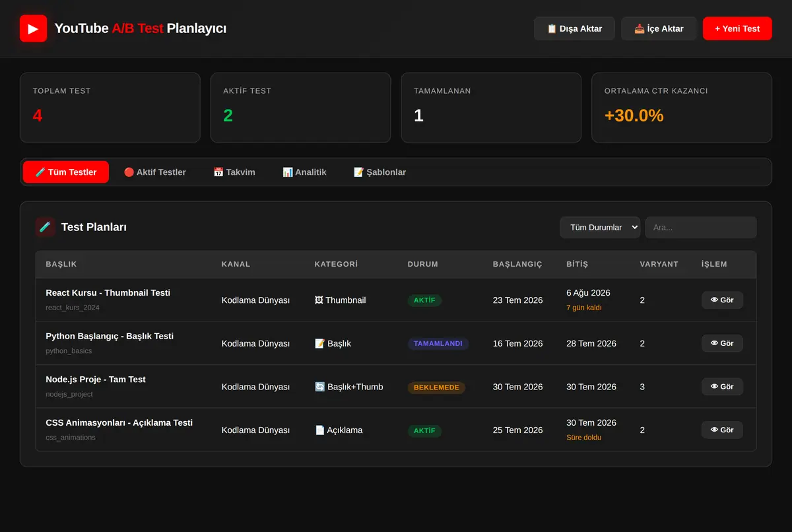The image size is (792, 532).
Task: Click the 16 Tem 2026 start date
Action: pyautogui.click(x=518, y=343)
